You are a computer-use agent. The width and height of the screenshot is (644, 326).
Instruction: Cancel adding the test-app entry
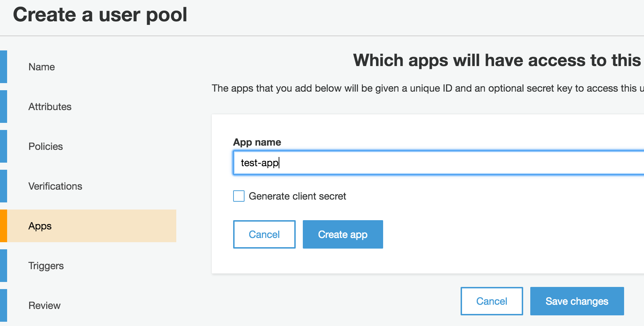(264, 234)
